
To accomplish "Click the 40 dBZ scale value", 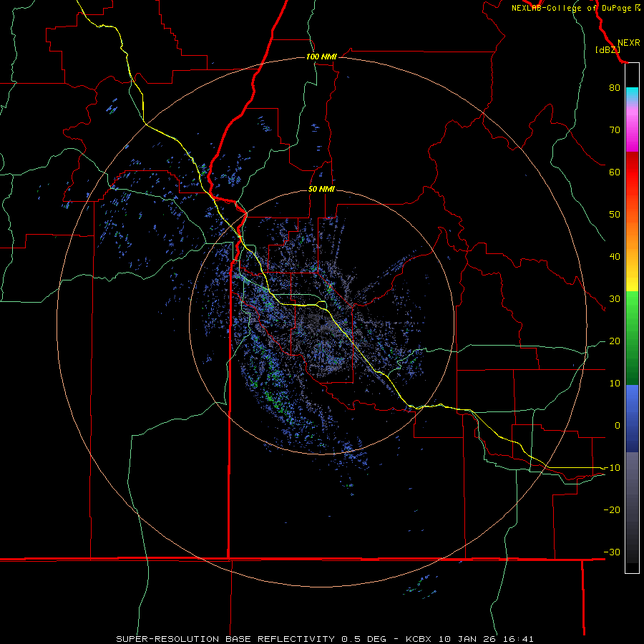I will (615, 257).
